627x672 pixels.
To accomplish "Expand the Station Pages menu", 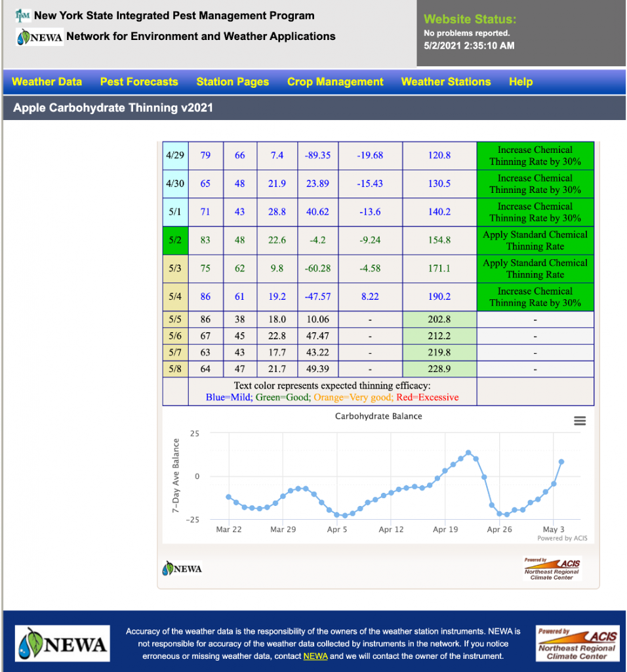I will coord(232,82).
